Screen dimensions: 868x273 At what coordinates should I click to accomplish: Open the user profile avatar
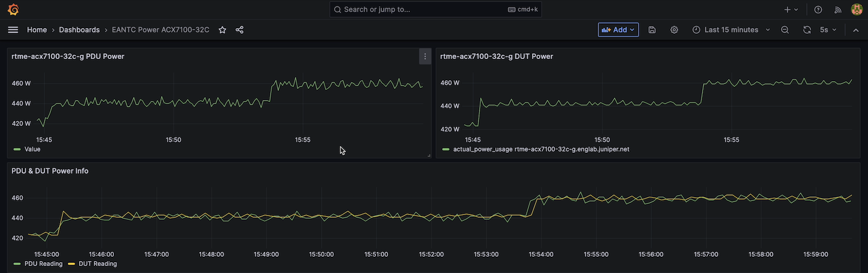[x=857, y=9]
